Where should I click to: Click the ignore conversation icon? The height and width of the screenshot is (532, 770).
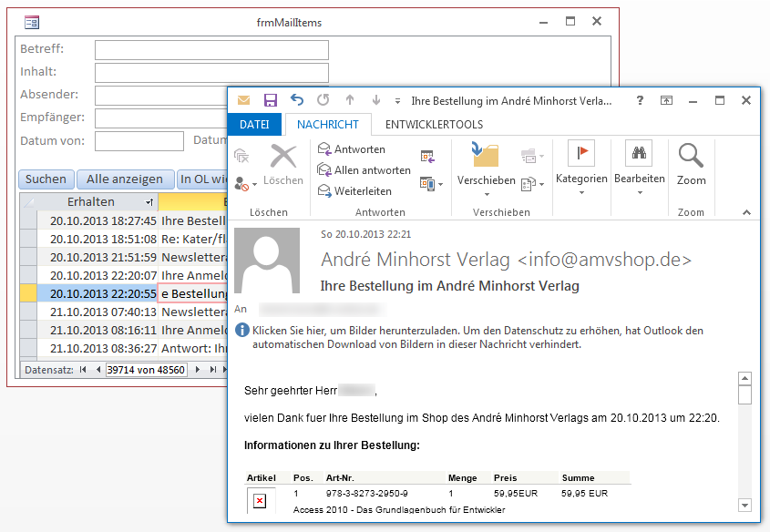241,156
